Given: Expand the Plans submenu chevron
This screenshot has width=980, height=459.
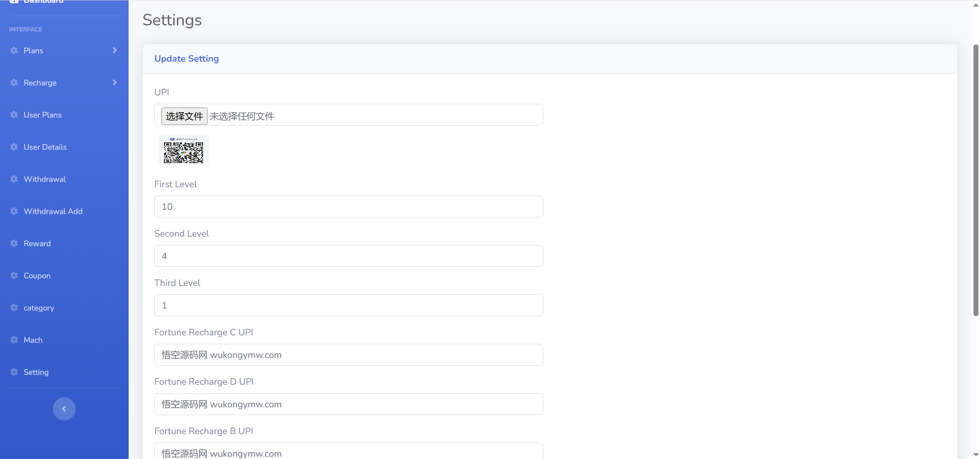Looking at the screenshot, I should click(114, 51).
